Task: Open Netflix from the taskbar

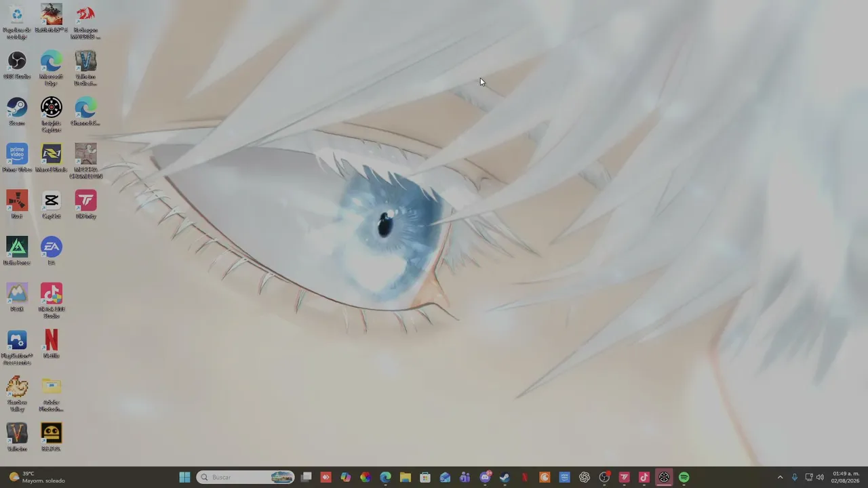Action: (524, 477)
